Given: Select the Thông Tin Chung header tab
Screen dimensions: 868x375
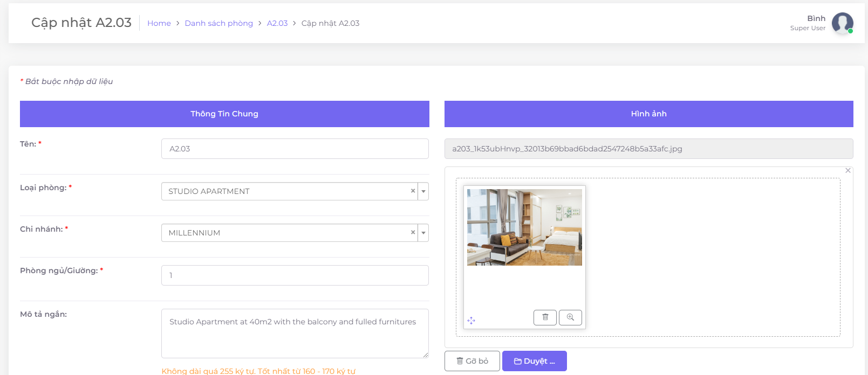Looking at the screenshot, I should (x=224, y=114).
